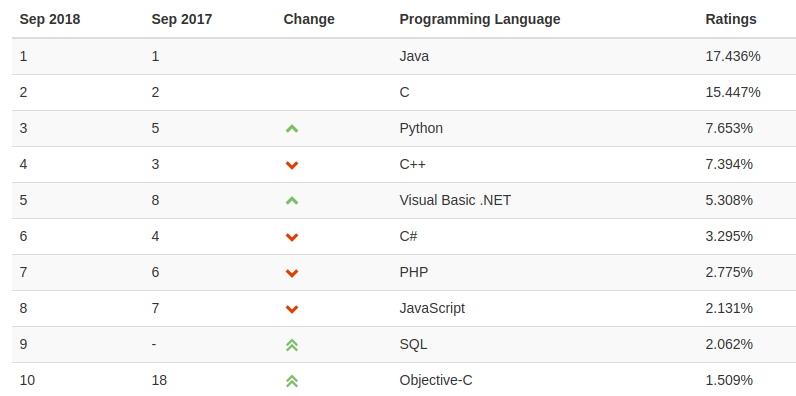The height and width of the screenshot is (396, 796).
Task: Click the 5.308% rating value
Action: click(729, 201)
